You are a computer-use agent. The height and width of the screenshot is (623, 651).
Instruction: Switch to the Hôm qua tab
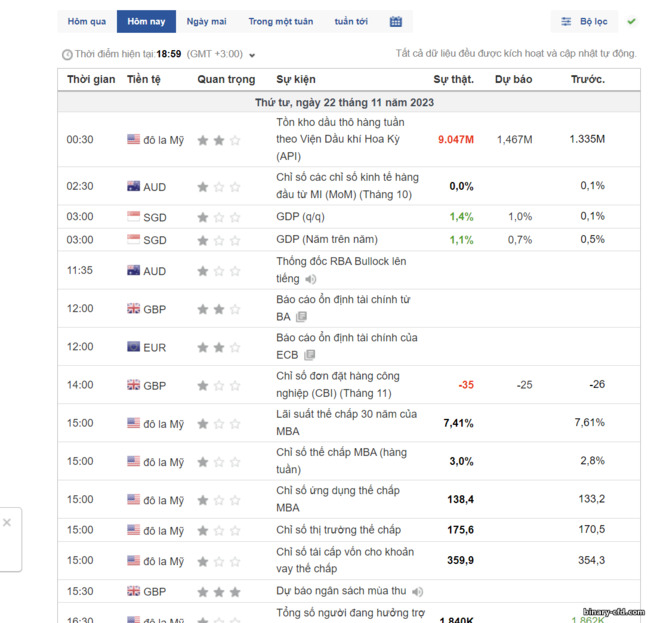(x=87, y=22)
